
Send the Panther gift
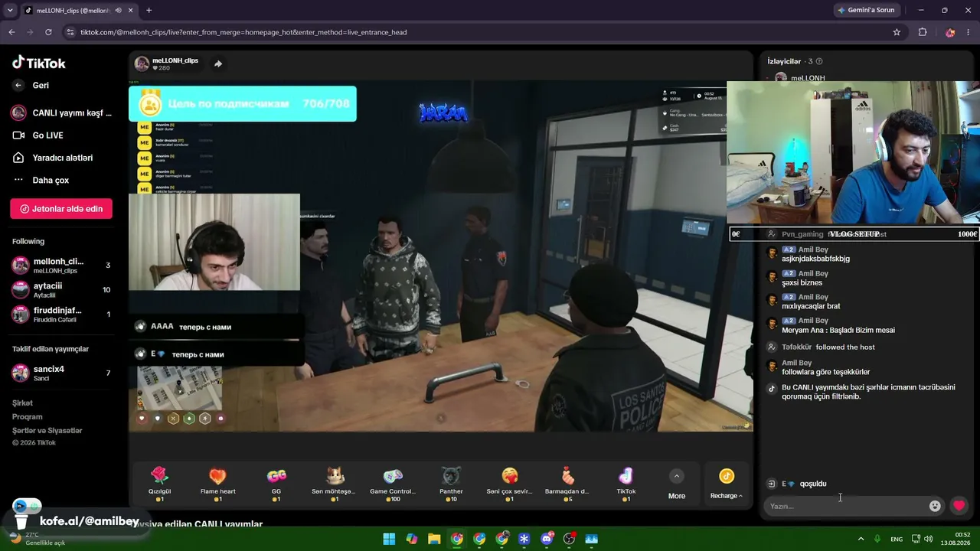point(451,484)
